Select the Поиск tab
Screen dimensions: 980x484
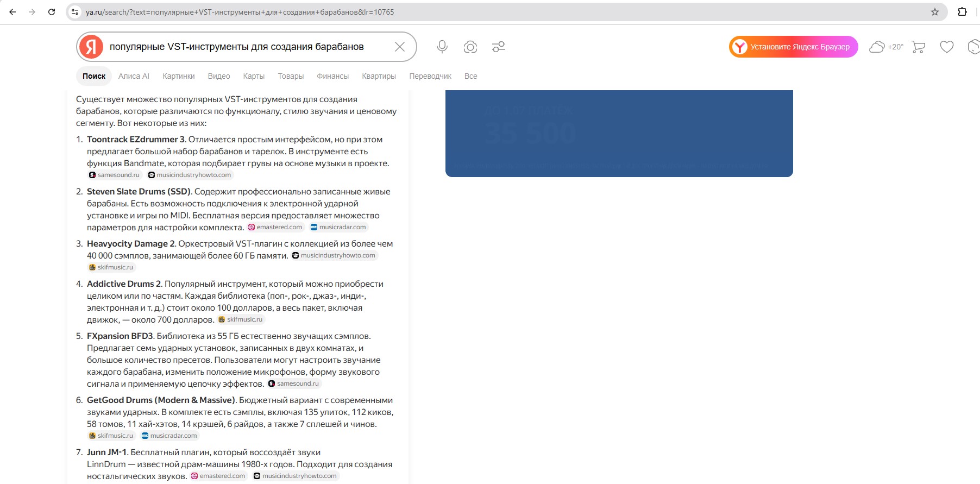click(94, 76)
